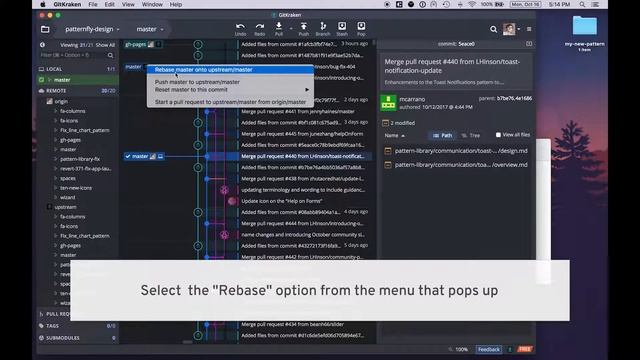The width and height of the screenshot is (640, 360).
Task: Open the Help menu
Action: coord(176,4)
